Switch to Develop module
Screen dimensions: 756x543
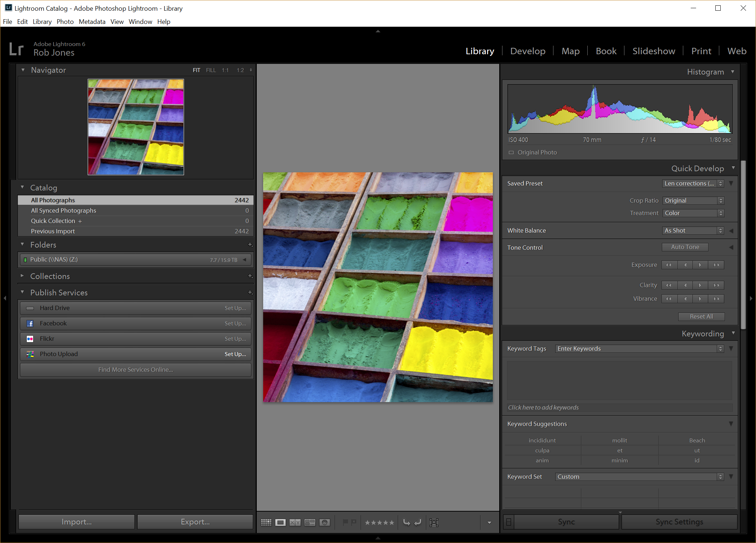[x=528, y=51]
